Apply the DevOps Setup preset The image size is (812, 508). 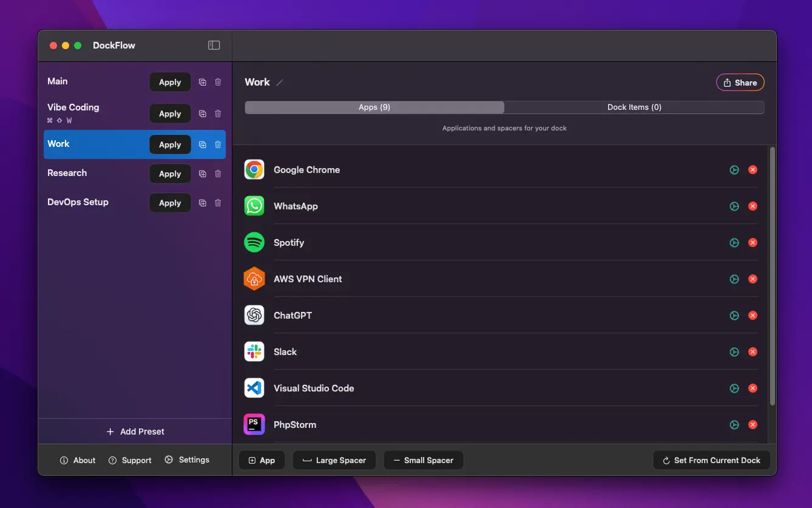(x=170, y=203)
